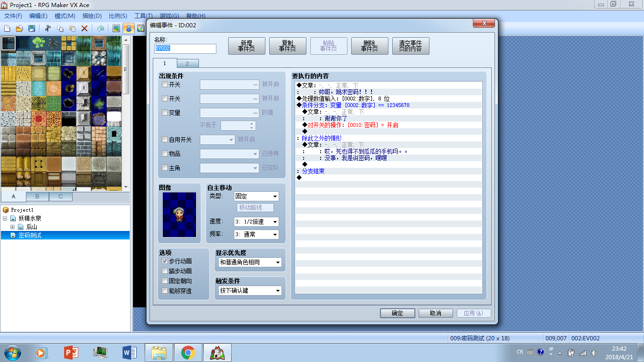
Task: Click the 名称 field containing EV002
Action: [x=185, y=49]
